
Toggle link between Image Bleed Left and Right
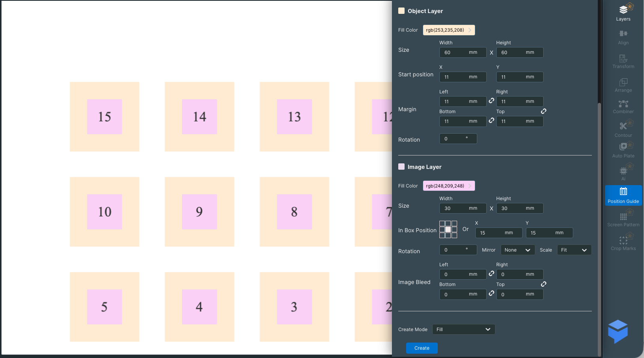tap(491, 273)
